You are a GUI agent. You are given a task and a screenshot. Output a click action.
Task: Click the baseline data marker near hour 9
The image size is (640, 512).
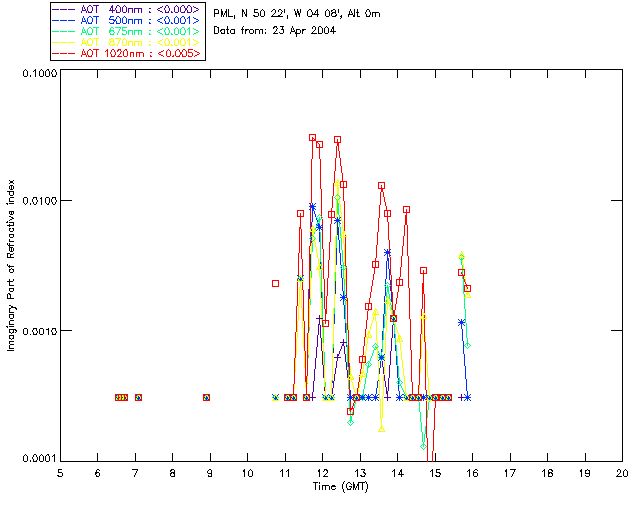207,397
